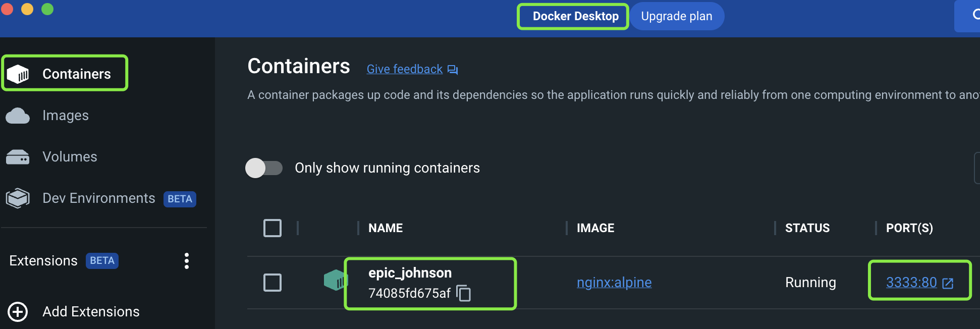Viewport: 980px width, 329px height.
Task: Go to Volumes in the sidebar
Action: click(x=70, y=157)
